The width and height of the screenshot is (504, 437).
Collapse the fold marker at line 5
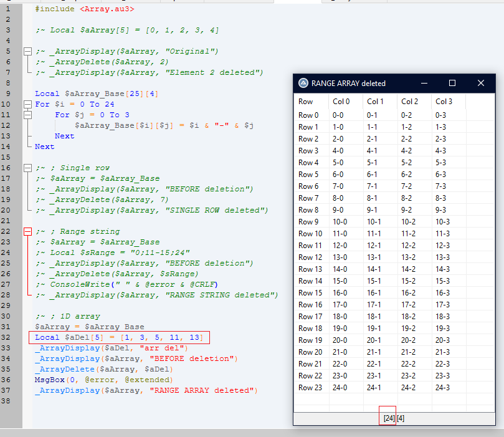tap(28, 51)
